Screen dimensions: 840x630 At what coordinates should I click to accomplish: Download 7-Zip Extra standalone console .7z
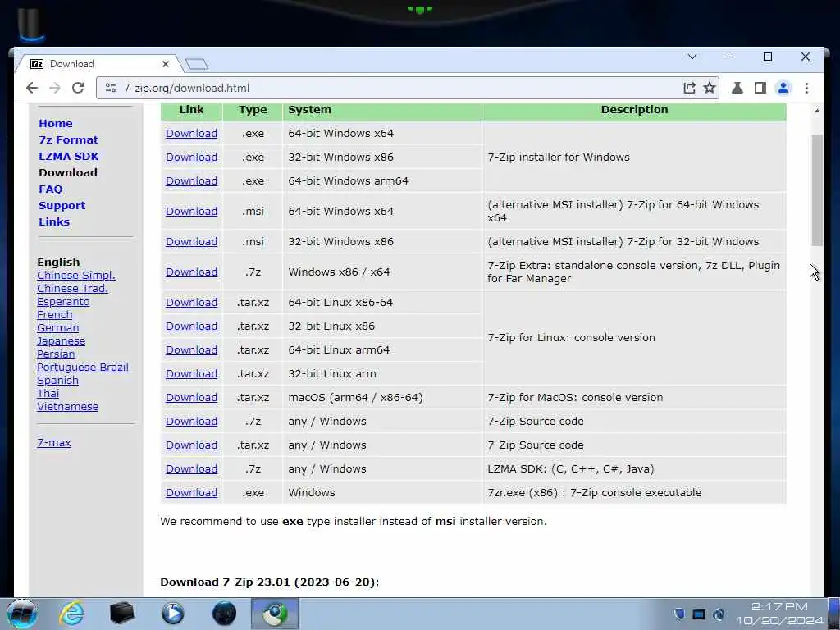coord(191,272)
